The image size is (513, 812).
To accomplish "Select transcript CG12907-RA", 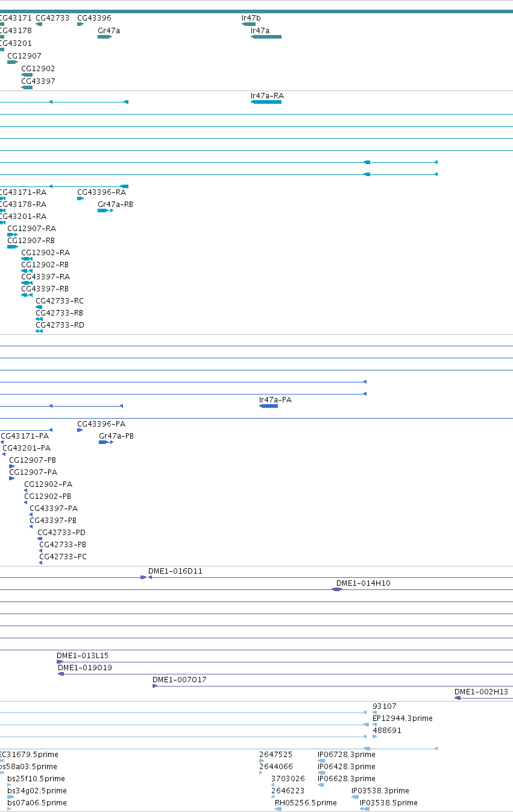I will point(31,228).
